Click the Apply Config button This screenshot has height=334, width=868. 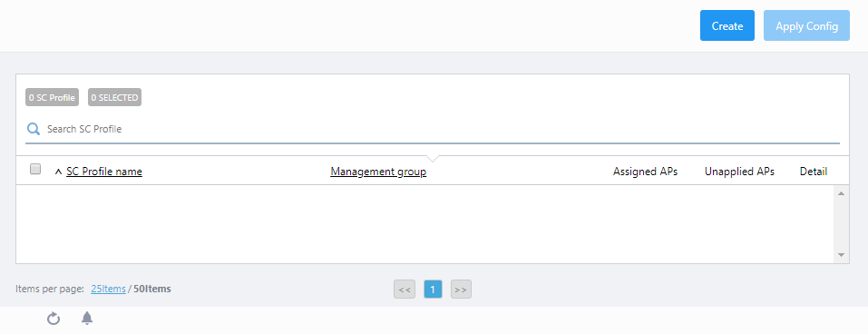[x=806, y=25]
